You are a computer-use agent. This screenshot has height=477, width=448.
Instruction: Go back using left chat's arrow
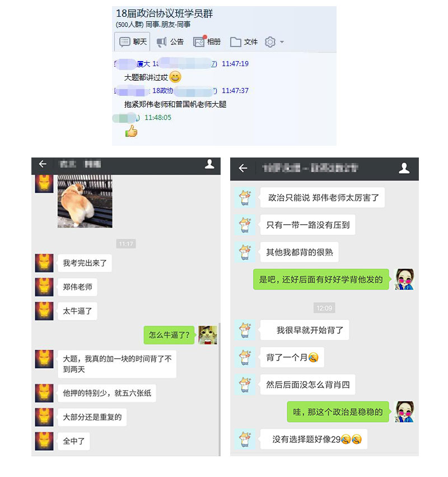click(x=43, y=164)
